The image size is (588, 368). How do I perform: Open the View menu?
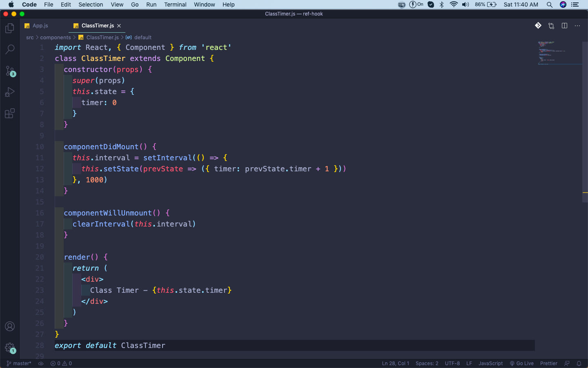pyautogui.click(x=117, y=4)
